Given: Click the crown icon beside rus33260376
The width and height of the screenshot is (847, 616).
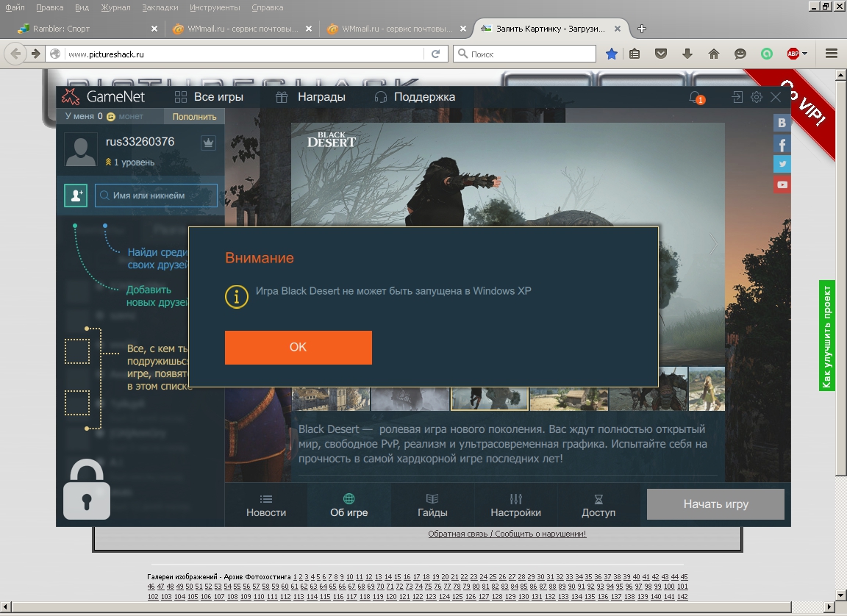Looking at the screenshot, I should (x=208, y=143).
